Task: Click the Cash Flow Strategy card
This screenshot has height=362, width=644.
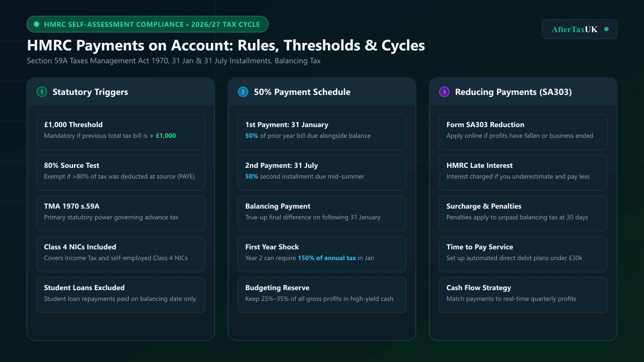Action: tap(523, 295)
